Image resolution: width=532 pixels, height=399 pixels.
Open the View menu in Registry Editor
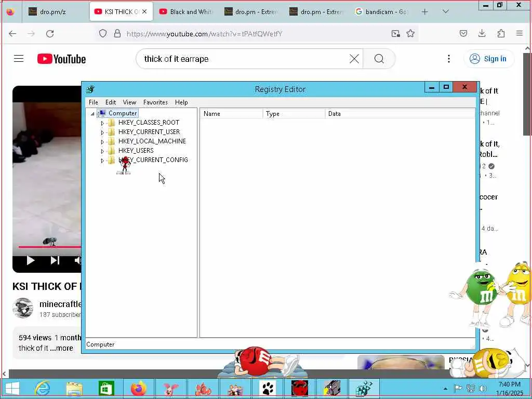point(129,102)
